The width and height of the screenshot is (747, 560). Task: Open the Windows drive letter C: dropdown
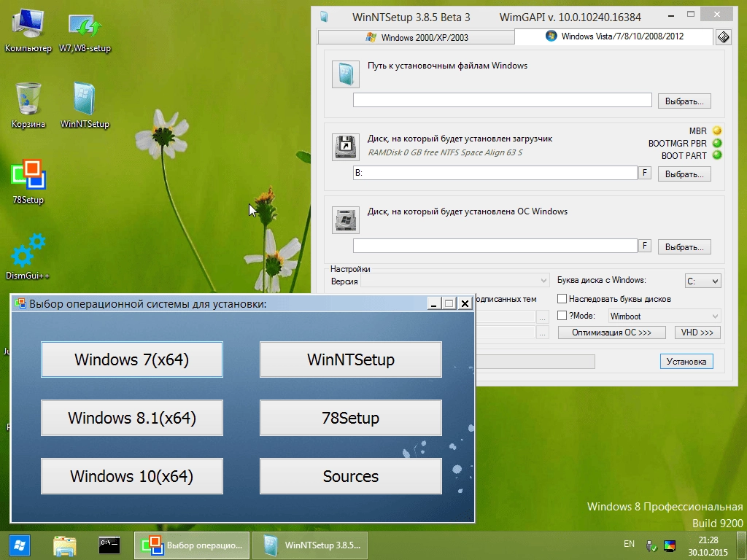coord(703,281)
